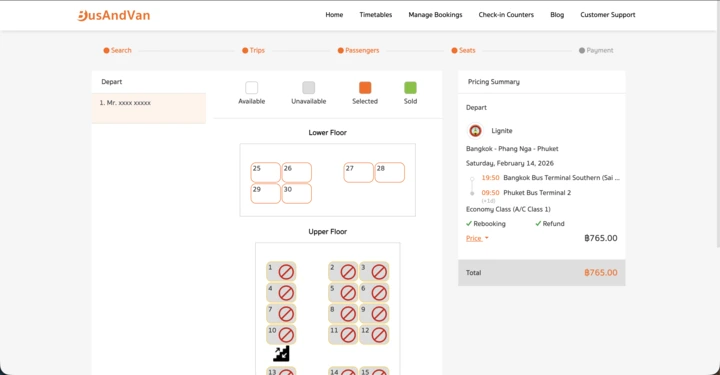Click the BusAndVan logo
This screenshot has height=375, width=720.
point(113,15)
